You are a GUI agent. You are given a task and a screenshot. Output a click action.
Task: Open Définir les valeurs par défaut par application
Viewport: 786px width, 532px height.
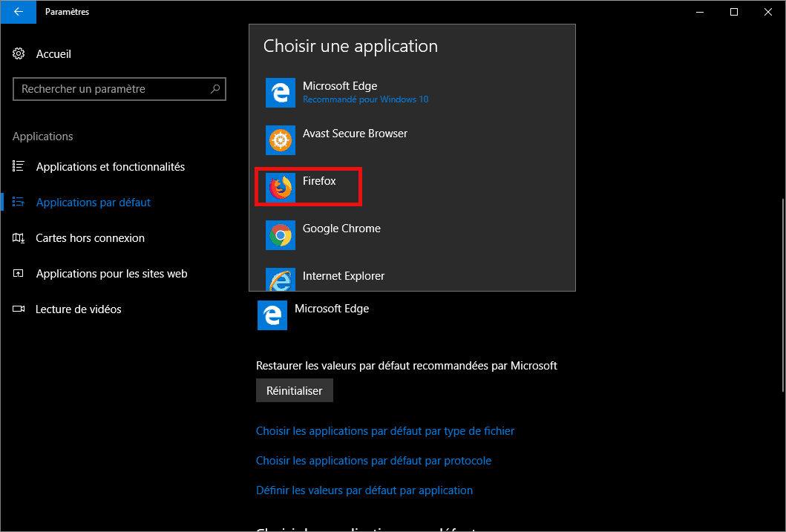(x=364, y=490)
